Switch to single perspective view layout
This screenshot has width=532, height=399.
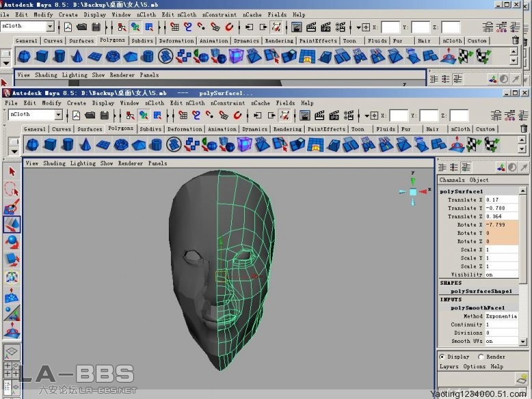pyautogui.click(x=12, y=354)
